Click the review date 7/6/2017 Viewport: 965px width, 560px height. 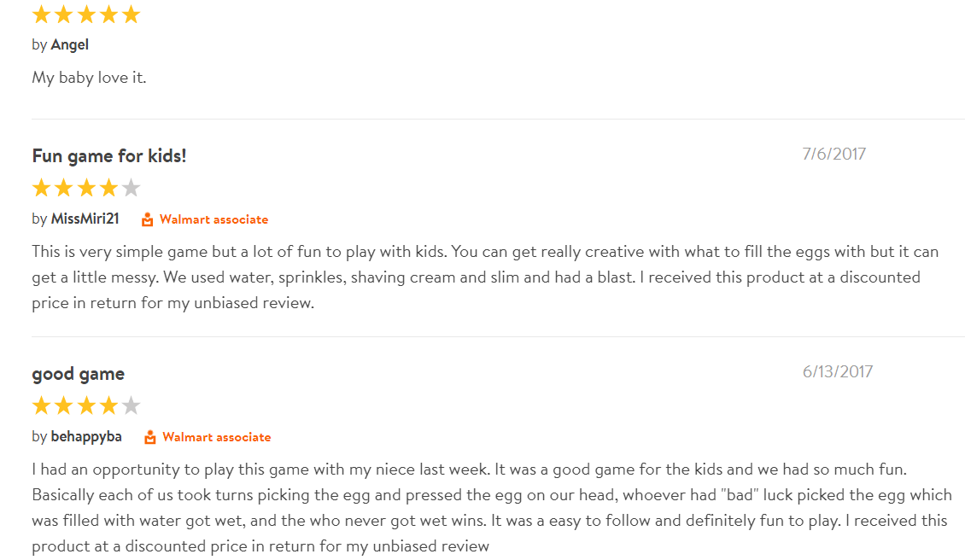pyautogui.click(x=833, y=154)
